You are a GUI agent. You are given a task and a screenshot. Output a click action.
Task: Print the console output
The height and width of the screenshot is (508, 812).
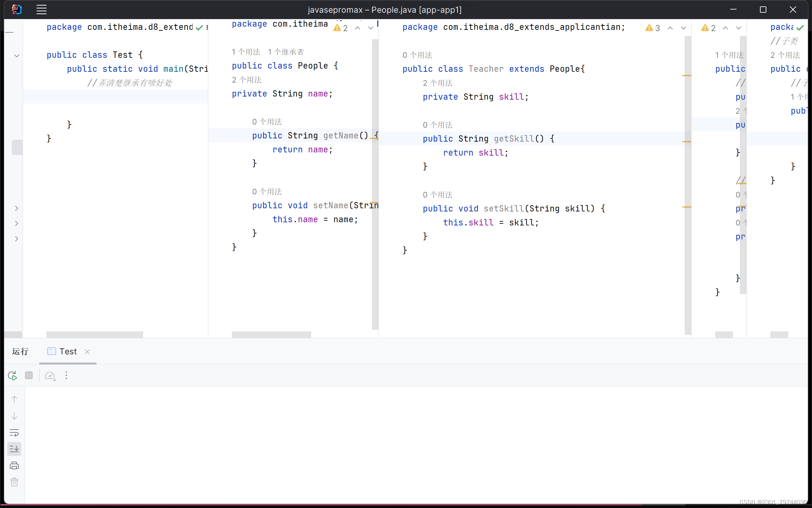(14, 465)
